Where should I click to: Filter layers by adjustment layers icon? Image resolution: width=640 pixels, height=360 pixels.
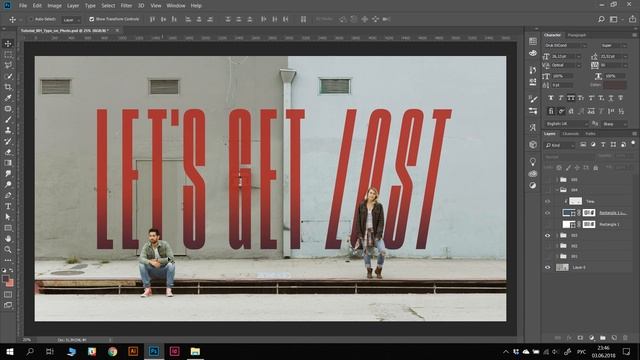[x=593, y=145]
